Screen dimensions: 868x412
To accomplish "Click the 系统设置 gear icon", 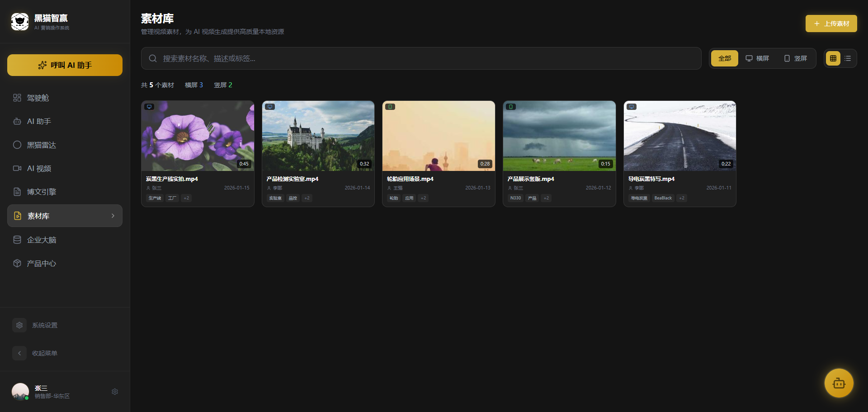I will (19, 325).
